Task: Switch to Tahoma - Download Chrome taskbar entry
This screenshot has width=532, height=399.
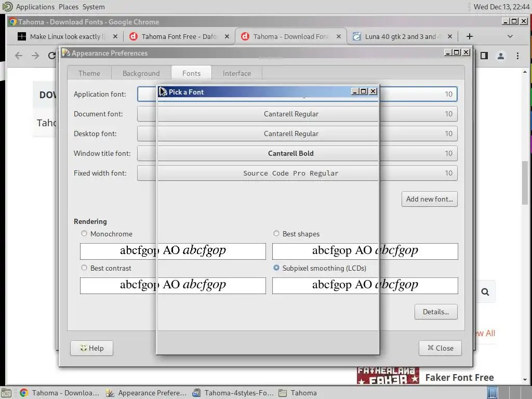Action: pyautogui.click(x=60, y=393)
